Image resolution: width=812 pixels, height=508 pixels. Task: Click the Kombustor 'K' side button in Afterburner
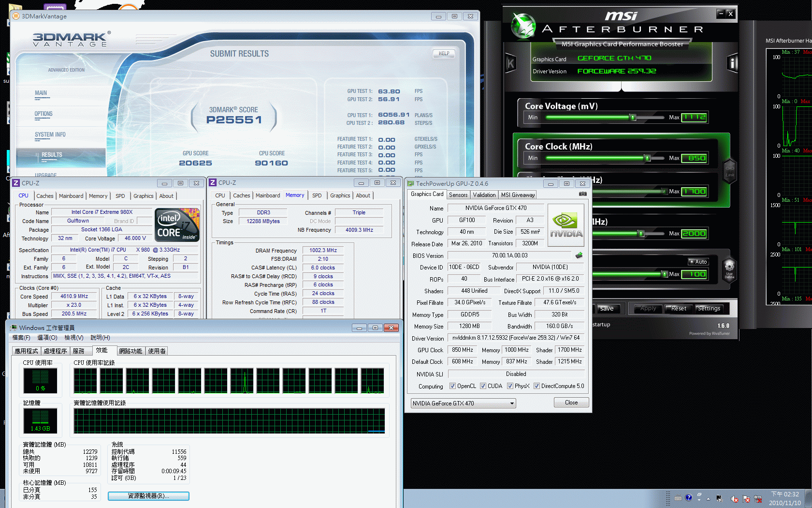pos(510,63)
